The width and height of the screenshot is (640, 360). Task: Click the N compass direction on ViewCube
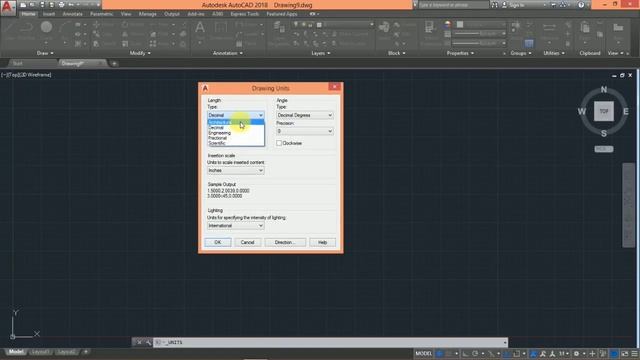click(x=604, y=89)
